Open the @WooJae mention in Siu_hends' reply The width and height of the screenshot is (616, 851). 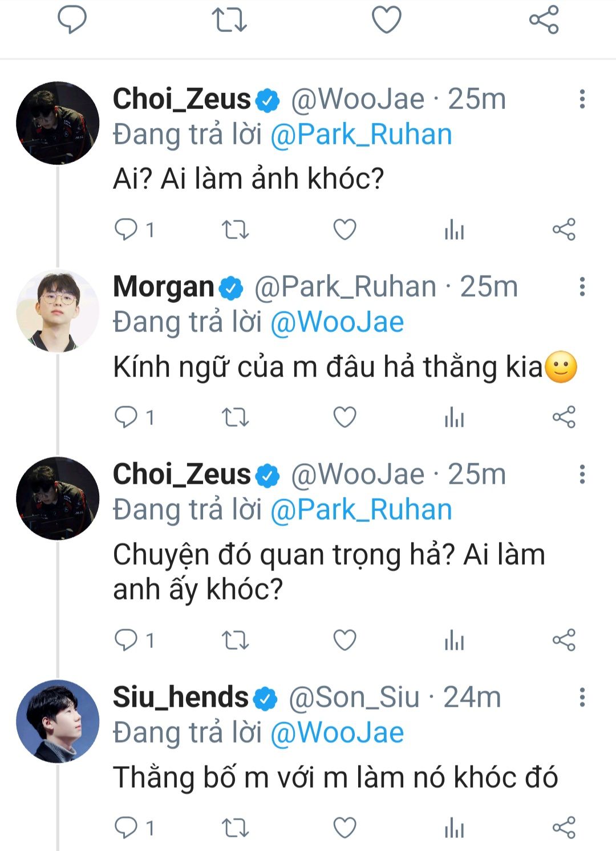tap(337, 733)
